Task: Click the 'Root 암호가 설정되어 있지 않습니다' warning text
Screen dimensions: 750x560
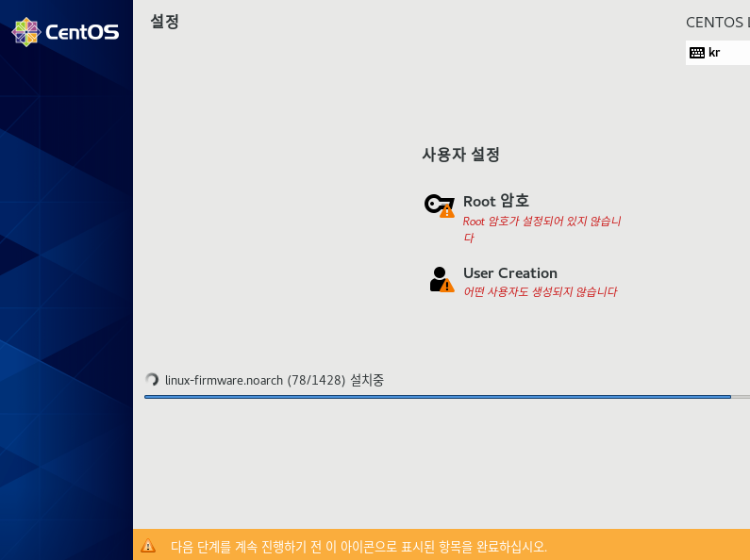Action: click(x=542, y=229)
